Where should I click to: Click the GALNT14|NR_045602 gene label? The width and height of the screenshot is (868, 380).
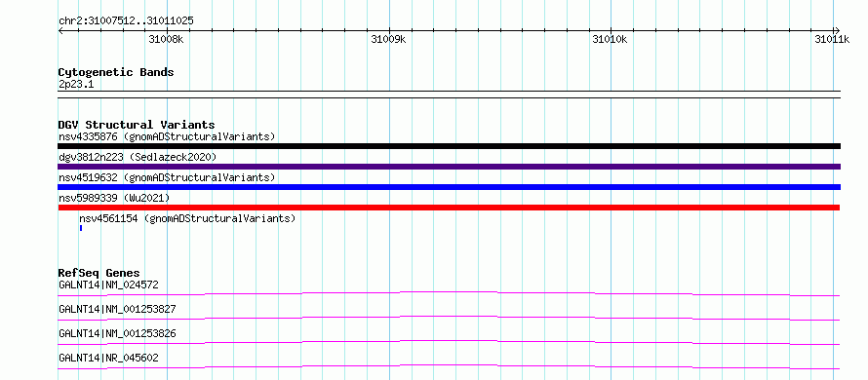point(108,358)
